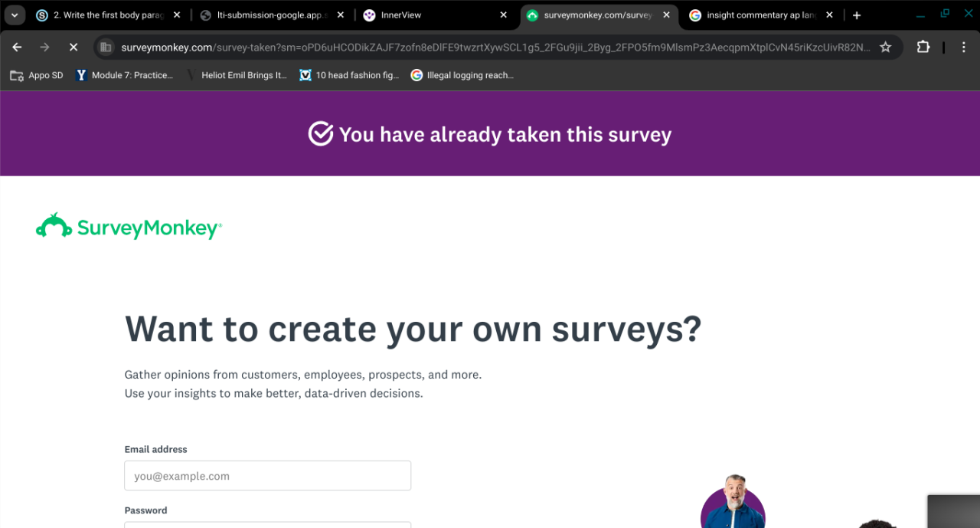Screen dimensions: 980x528
Task: Click the man's circular video thumbnail
Action: coord(733,503)
